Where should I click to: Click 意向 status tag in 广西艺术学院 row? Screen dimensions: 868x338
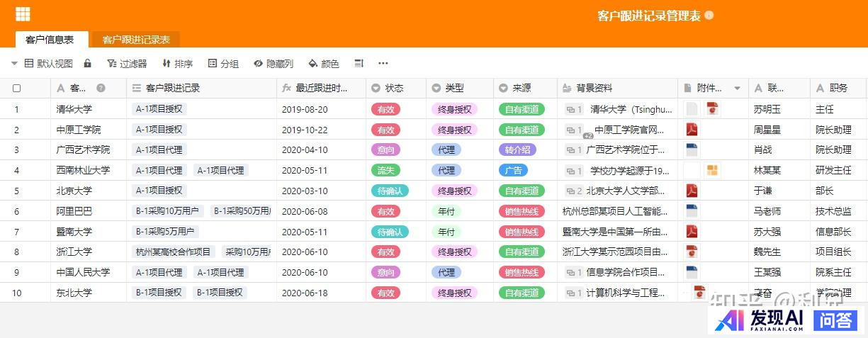[x=385, y=150]
